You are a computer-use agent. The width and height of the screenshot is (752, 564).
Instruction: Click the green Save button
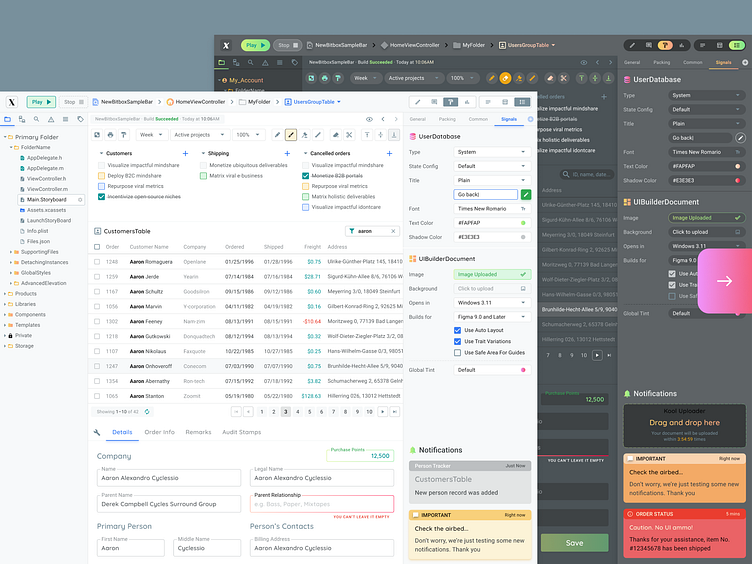click(x=575, y=543)
